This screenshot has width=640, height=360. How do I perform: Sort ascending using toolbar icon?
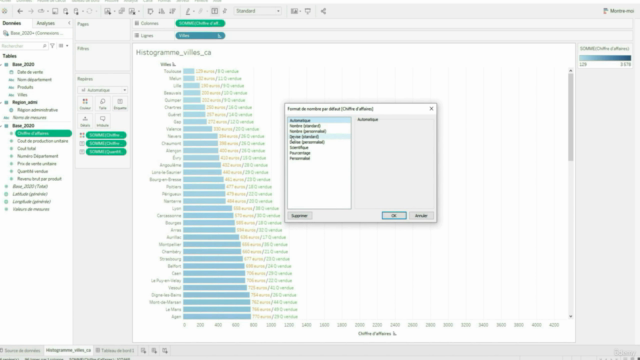(162, 11)
